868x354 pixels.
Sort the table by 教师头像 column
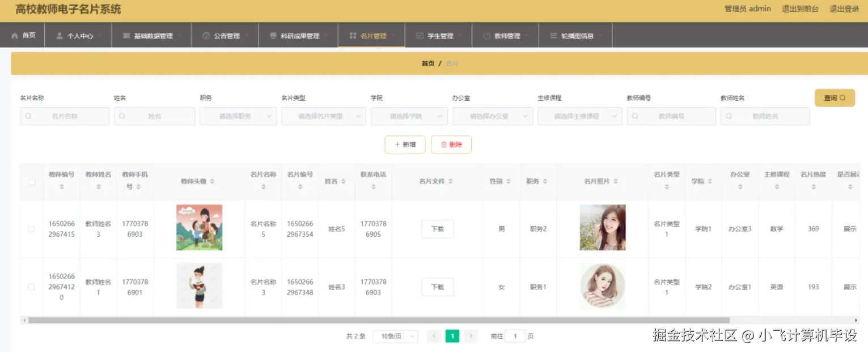(213, 181)
